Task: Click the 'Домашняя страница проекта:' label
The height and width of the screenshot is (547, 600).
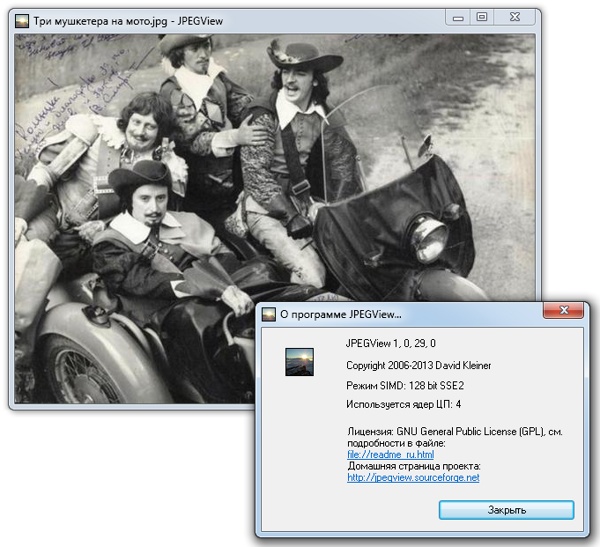Action: tap(414, 466)
